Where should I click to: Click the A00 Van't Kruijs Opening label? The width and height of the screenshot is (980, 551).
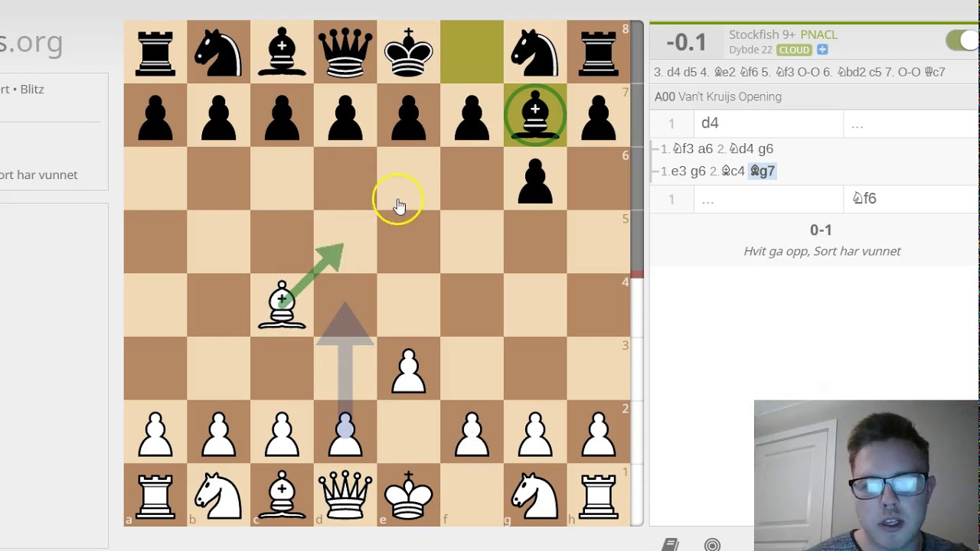718,96
